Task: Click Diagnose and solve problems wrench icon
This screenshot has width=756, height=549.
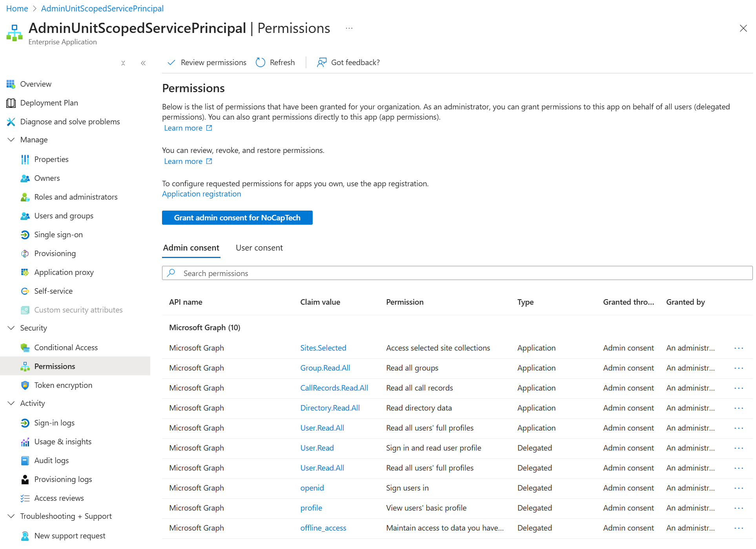Action: [11, 122]
